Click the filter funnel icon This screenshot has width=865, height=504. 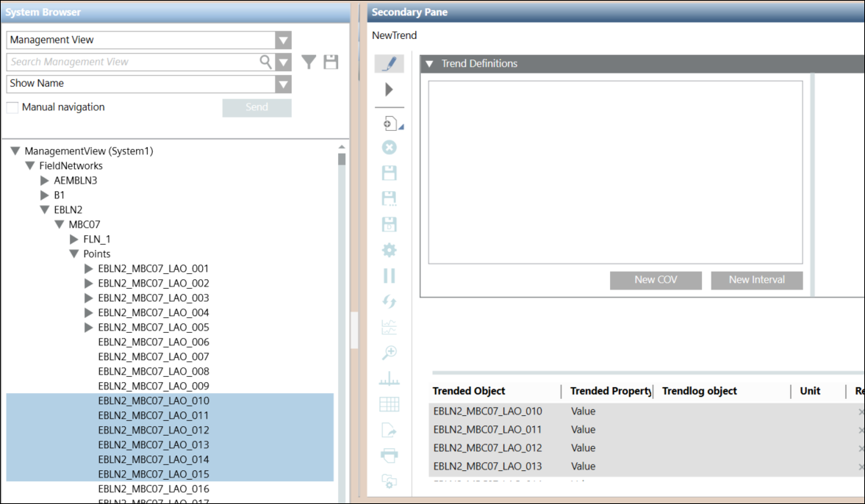309,62
